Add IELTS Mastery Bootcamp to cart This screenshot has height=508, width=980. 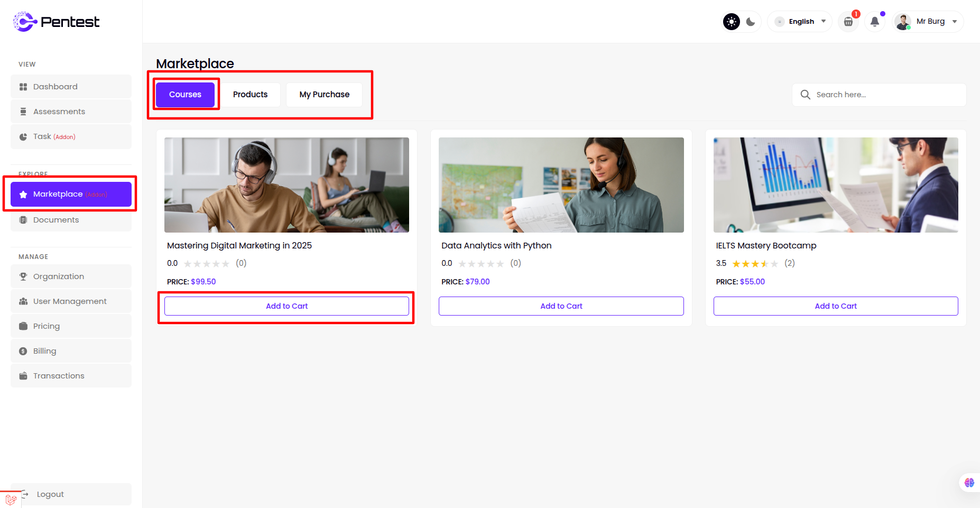click(x=835, y=306)
